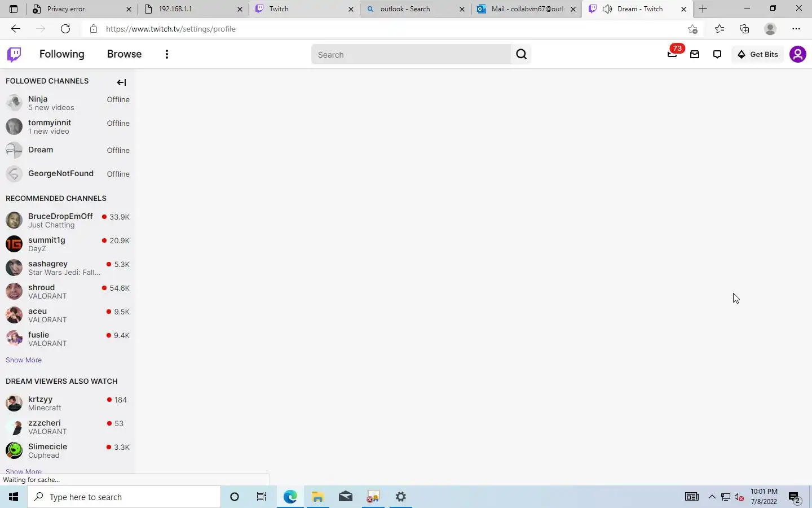812x508 pixels.
Task: Open the Browse page
Action: 124,54
